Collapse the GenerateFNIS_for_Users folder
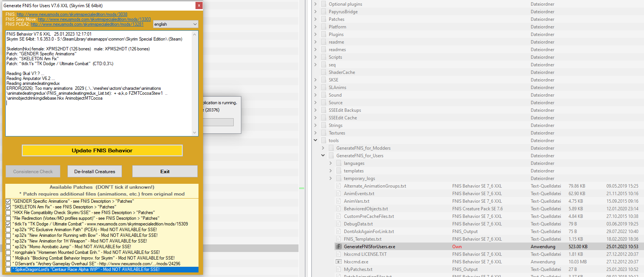The width and height of the screenshot is (644, 277). [x=323, y=155]
